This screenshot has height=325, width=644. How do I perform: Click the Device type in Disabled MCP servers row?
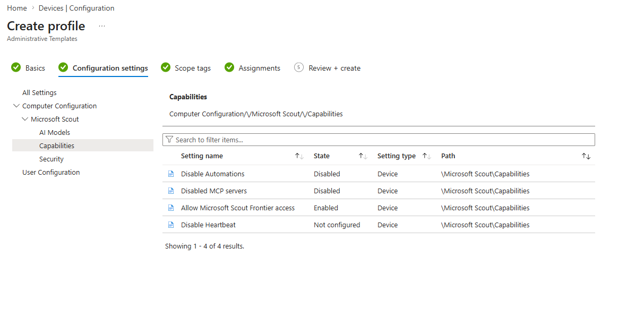click(388, 191)
